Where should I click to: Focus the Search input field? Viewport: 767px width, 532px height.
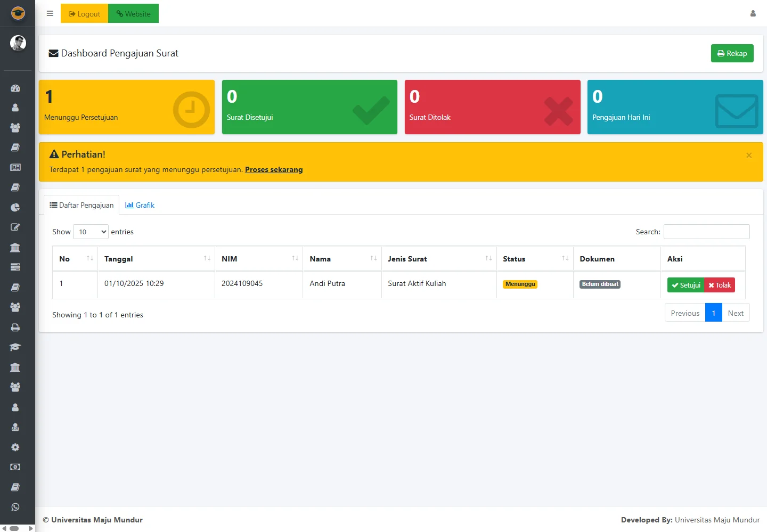pyautogui.click(x=706, y=232)
